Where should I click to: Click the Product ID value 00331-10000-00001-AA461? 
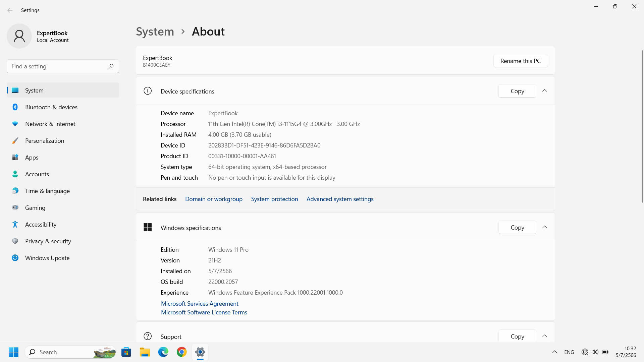click(242, 156)
